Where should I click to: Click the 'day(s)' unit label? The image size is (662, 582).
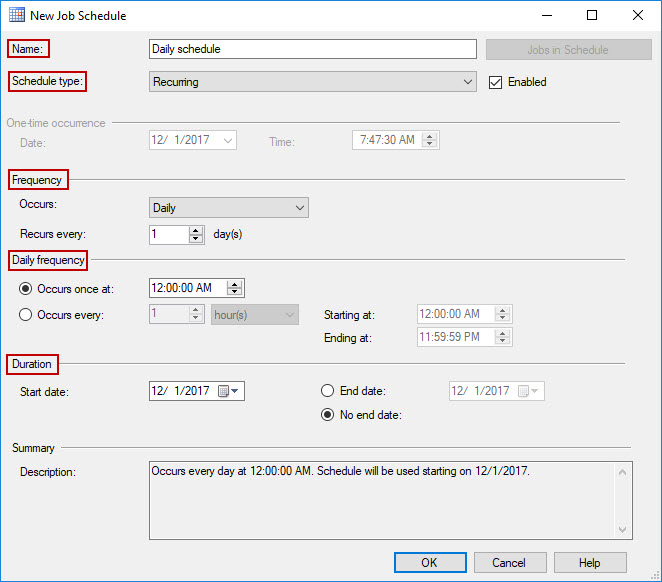(x=228, y=234)
